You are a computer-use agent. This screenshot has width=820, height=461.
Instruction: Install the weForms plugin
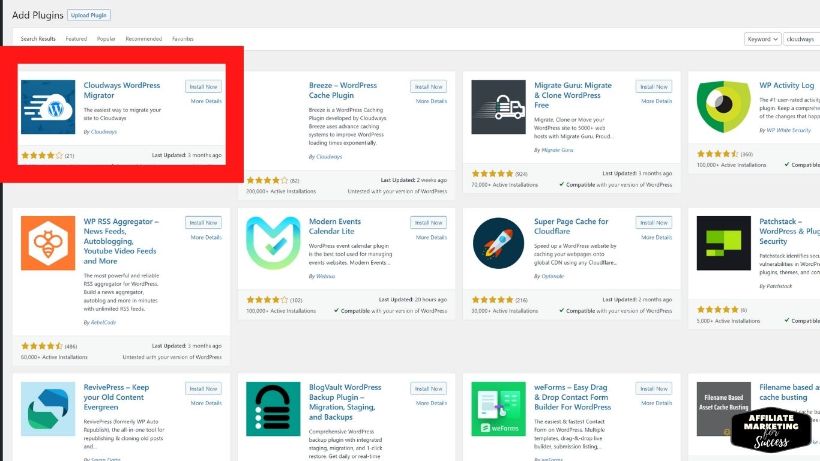coord(654,389)
